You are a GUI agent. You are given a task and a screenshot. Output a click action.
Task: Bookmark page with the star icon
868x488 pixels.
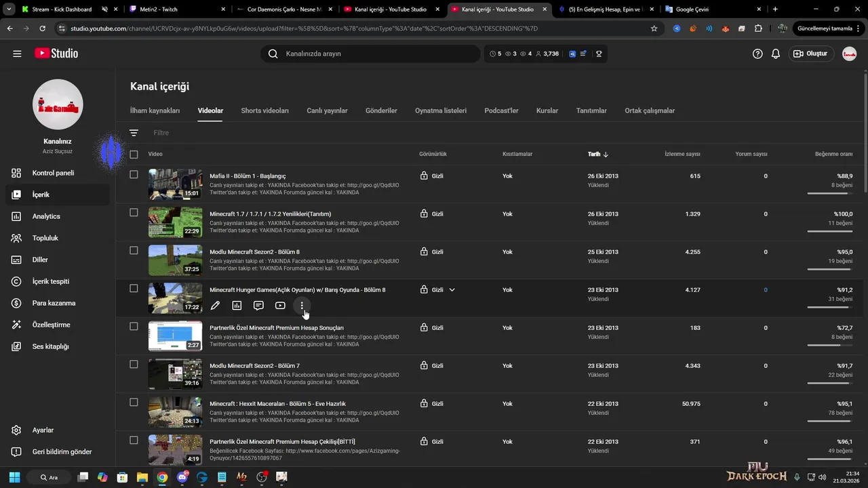click(x=654, y=28)
